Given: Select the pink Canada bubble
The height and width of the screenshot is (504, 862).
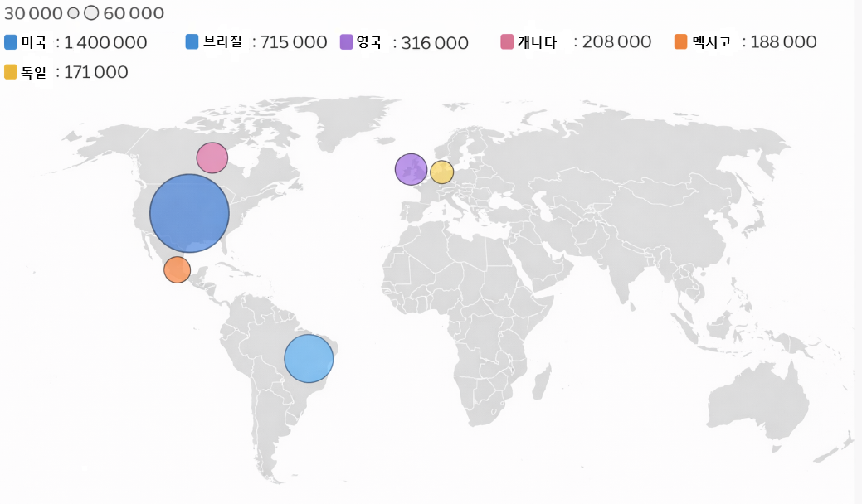Looking at the screenshot, I should 212,157.
